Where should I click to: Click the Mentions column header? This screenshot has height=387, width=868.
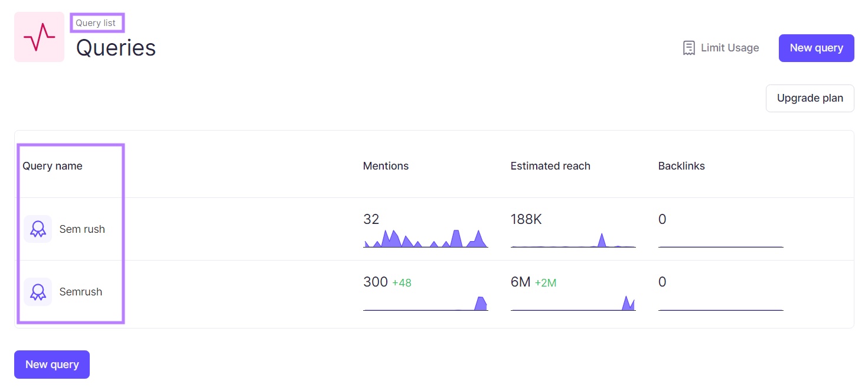click(x=386, y=166)
